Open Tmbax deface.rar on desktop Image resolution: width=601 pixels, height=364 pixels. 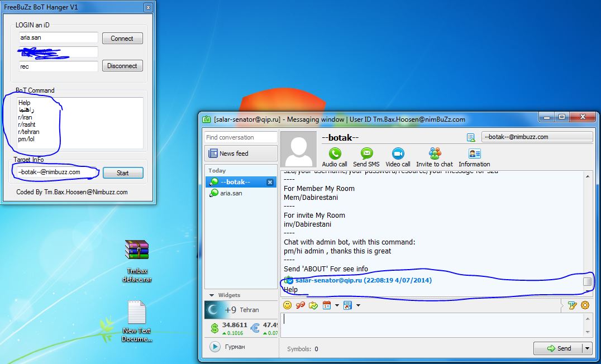[x=137, y=261]
